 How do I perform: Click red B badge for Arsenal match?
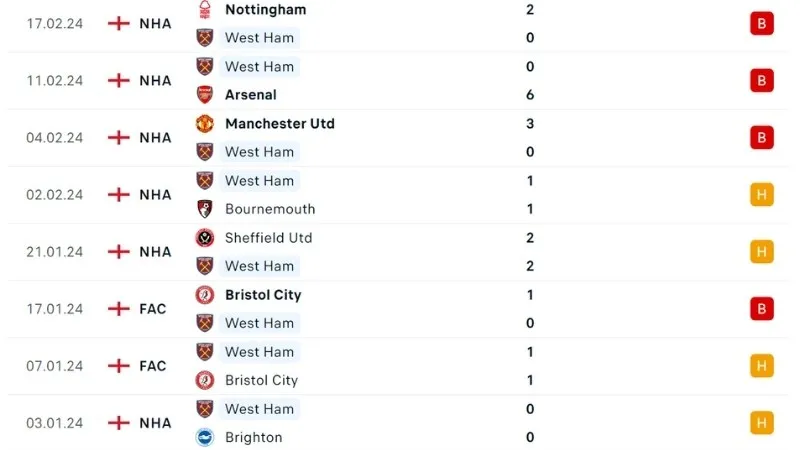tap(762, 81)
